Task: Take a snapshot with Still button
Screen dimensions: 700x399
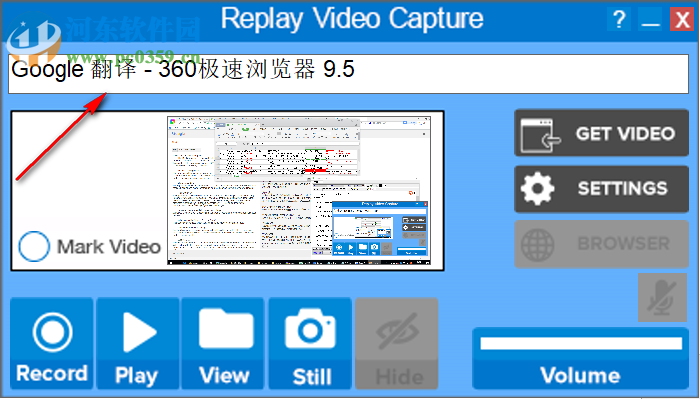Action: point(310,343)
